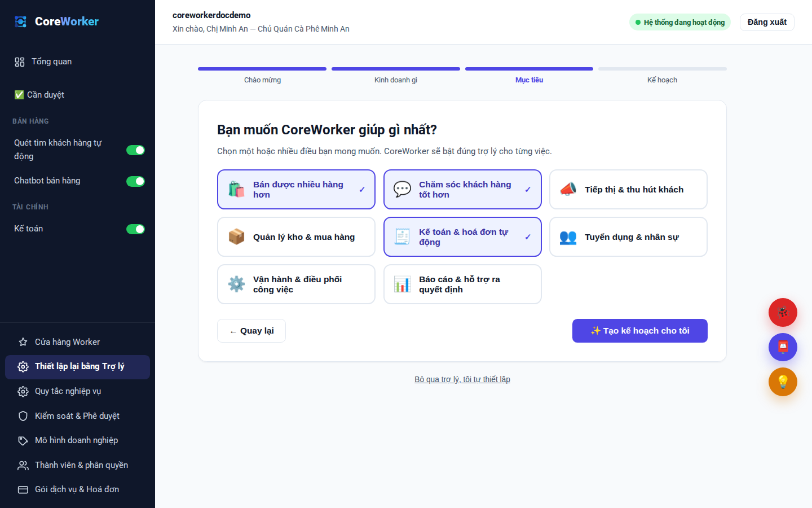The height and width of the screenshot is (508, 812).
Task: Click the people icon for Tuyển dụng & nhân sự
Action: [x=568, y=237]
